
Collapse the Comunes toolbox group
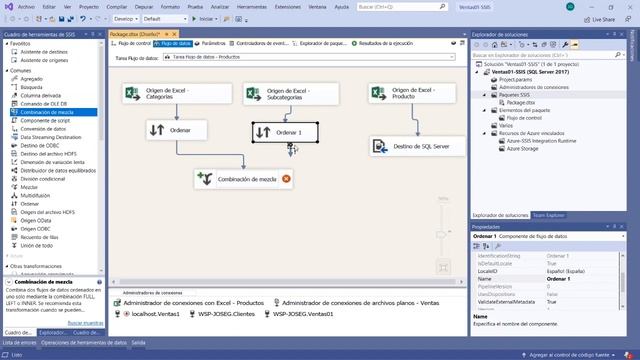(7, 71)
